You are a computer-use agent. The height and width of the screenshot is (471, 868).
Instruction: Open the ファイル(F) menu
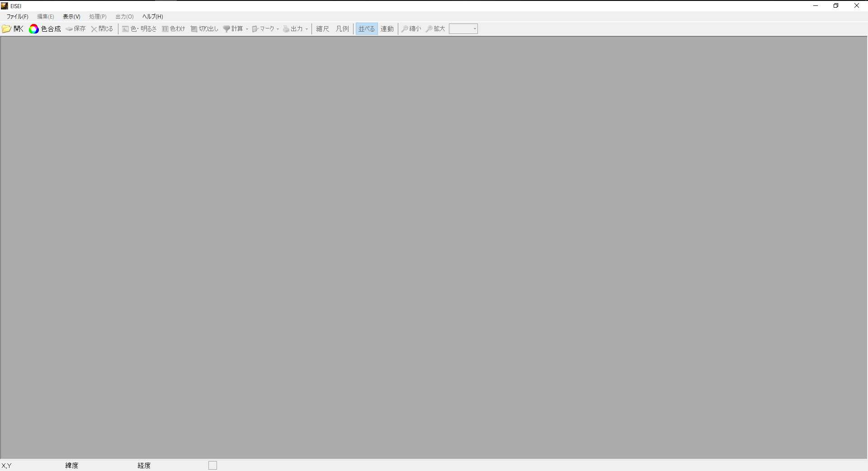17,17
